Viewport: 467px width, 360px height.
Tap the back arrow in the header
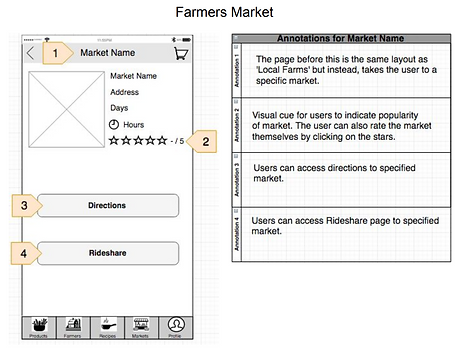pos(30,53)
